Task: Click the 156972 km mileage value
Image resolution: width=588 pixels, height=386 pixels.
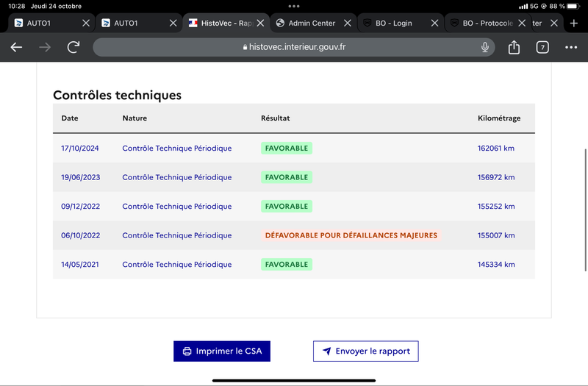Action: tap(495, 177)
